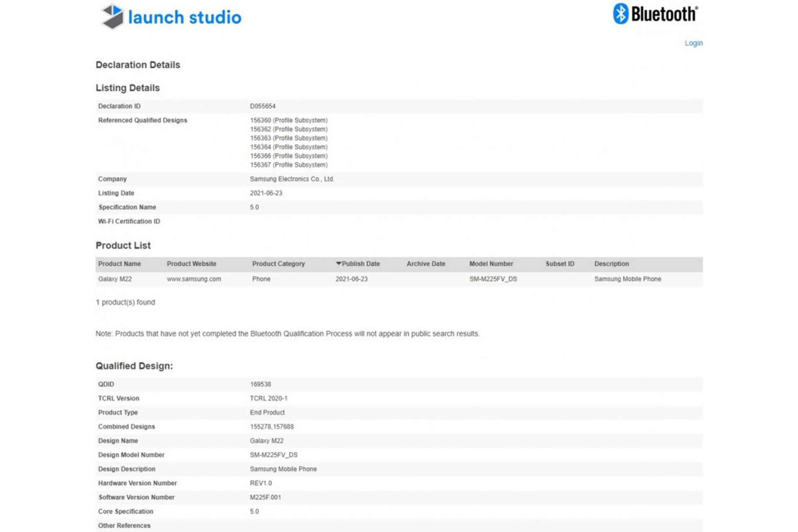Click referenced design 156360 Profile Subsystem

(288, 120)
